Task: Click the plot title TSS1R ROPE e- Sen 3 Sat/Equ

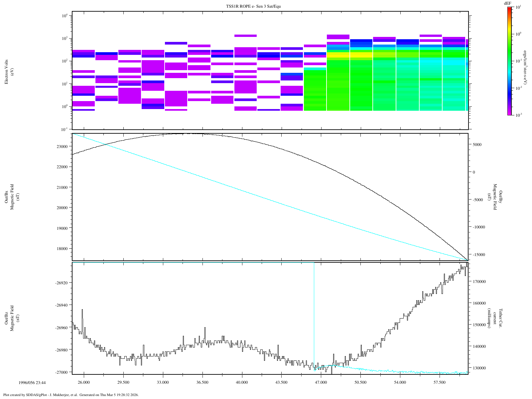Action: (x=253, y=6)
